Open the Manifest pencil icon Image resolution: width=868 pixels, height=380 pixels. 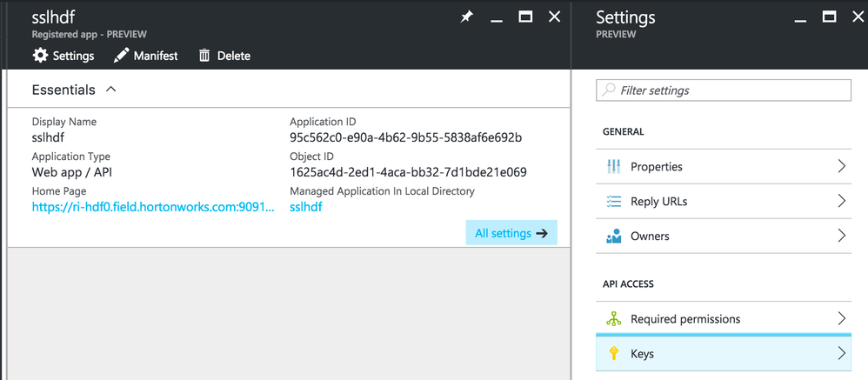coord(122,56)
